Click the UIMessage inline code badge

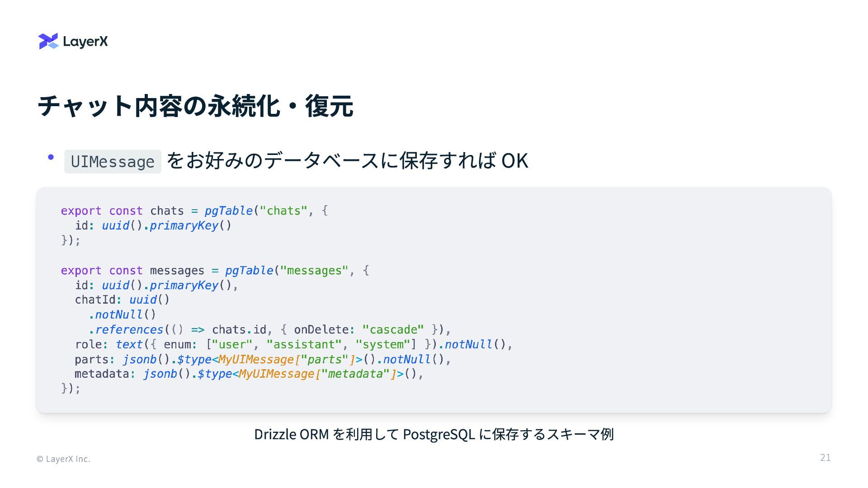point(113,162)
